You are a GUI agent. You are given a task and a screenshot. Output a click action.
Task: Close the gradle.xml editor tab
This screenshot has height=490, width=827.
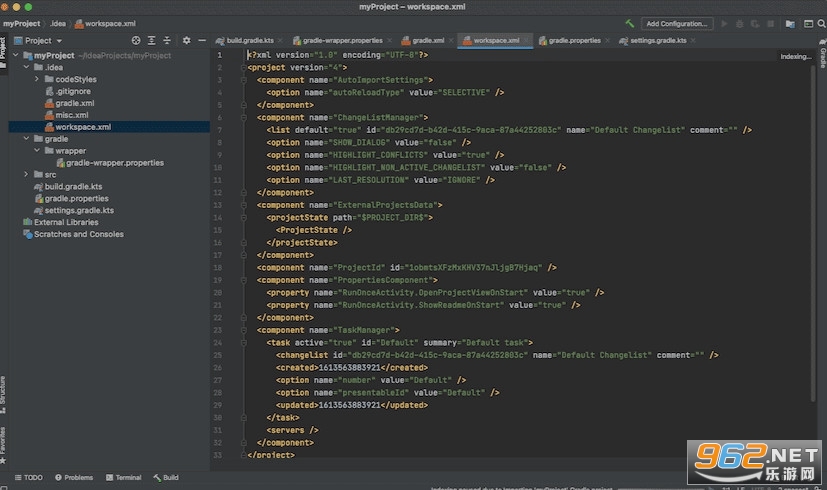click(451, 41)
